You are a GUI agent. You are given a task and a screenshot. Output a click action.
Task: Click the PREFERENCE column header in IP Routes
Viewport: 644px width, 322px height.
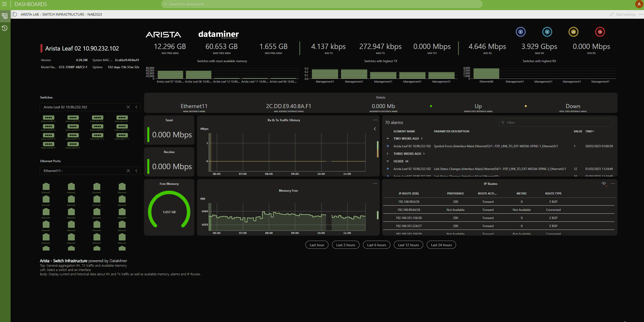point(455,193)
